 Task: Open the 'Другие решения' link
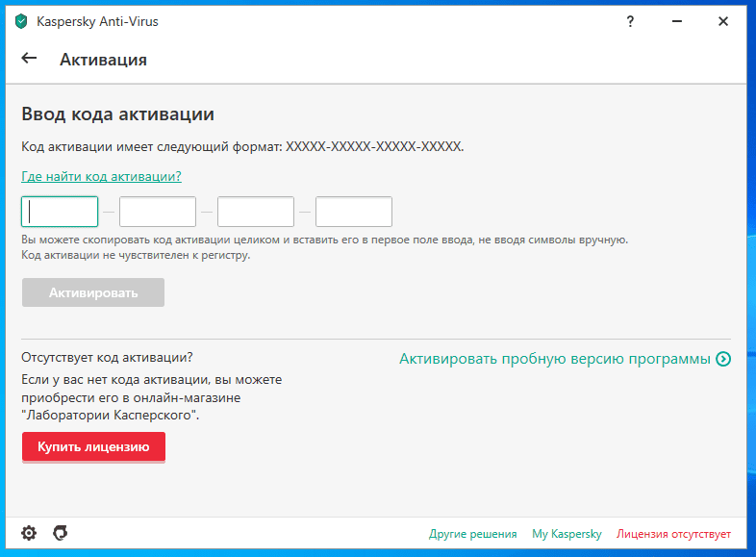(473, 534)
